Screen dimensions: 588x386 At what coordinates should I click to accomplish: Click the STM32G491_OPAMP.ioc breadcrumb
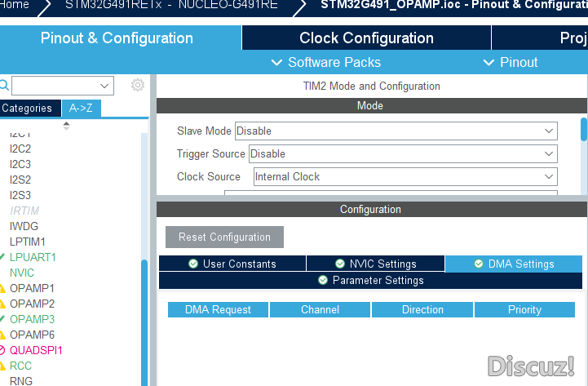pos(453,5)
